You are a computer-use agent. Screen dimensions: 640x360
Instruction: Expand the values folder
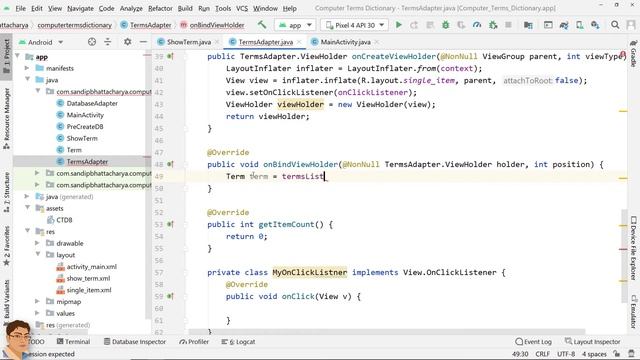37,313
